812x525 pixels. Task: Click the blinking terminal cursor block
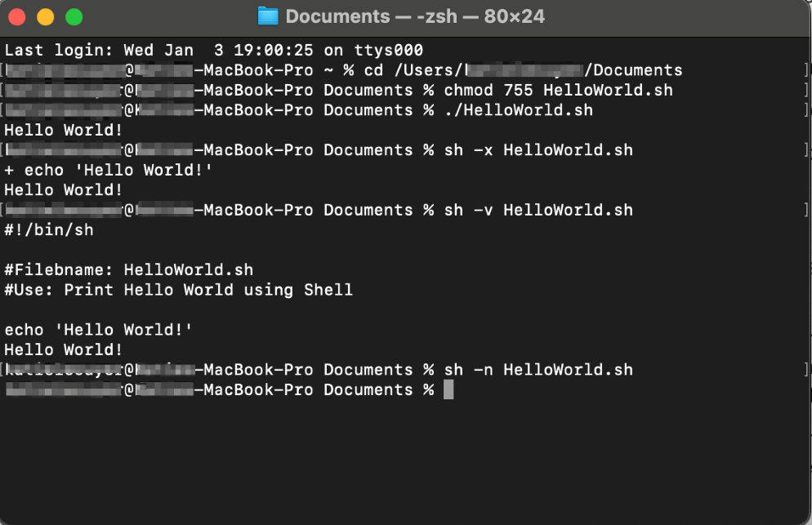pos(448,389)
